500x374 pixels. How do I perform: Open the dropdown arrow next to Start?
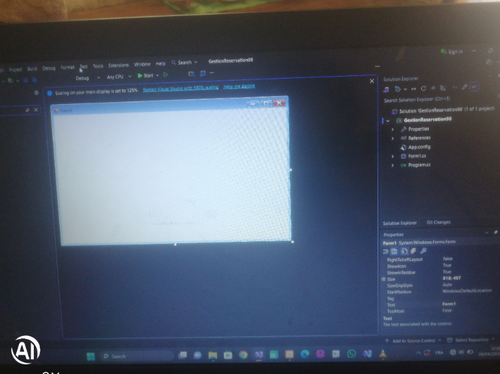(x=157, y=75)
